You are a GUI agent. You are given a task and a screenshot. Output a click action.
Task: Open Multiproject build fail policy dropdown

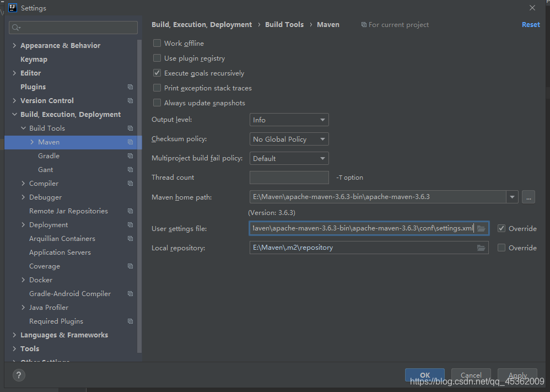point(289,158)
